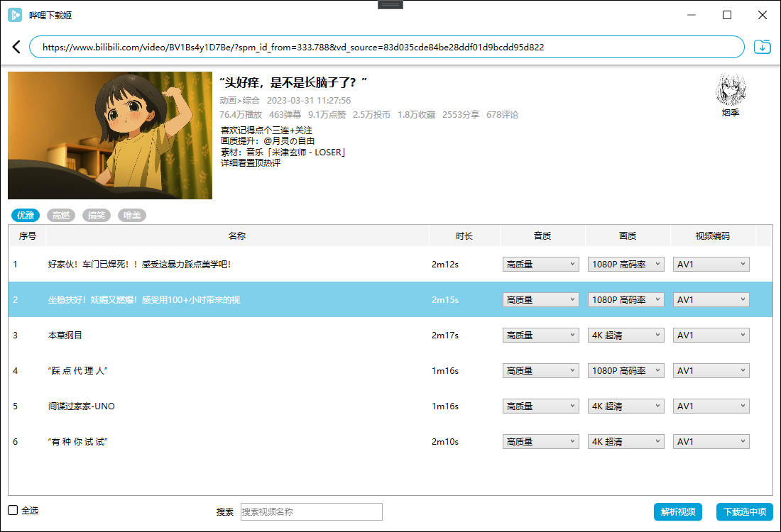
Task: Click the bilibili downloader logo icon
Action: pos(15,15)
